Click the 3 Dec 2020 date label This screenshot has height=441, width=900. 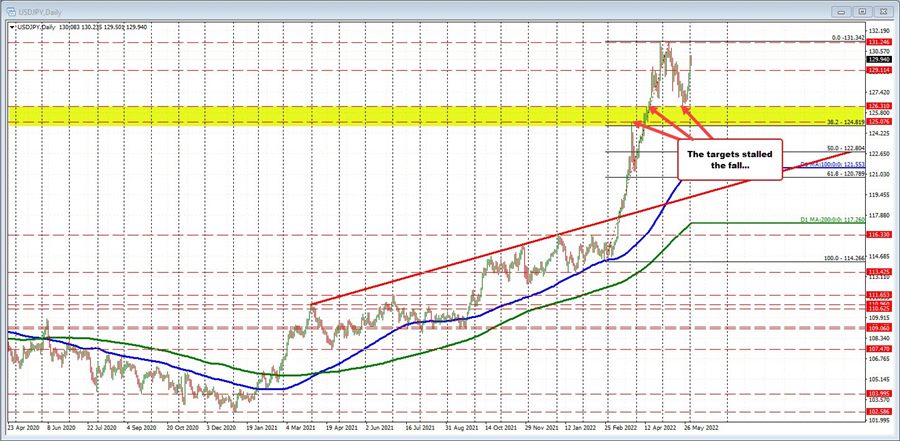coord(220,428)
